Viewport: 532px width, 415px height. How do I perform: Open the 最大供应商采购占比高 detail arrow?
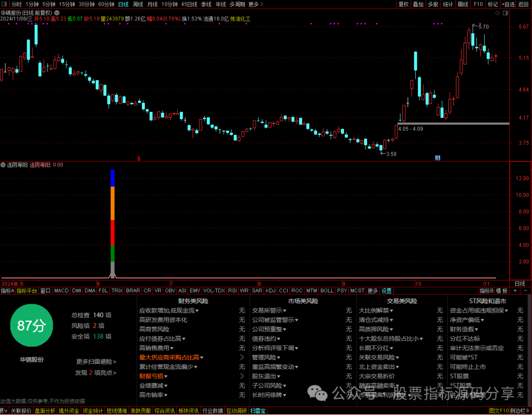click(x=242, y=357)
